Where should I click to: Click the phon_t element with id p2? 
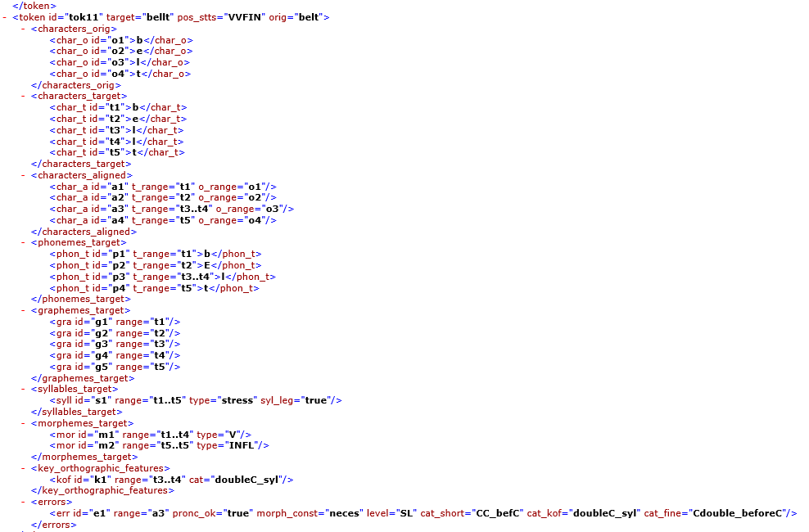pyautogui.click(x=156, y=265)
